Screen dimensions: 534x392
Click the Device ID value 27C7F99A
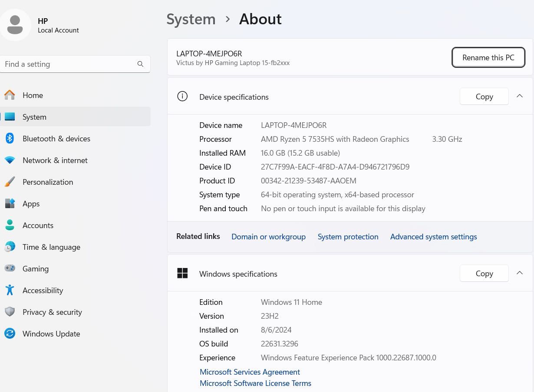pos(335,167)
